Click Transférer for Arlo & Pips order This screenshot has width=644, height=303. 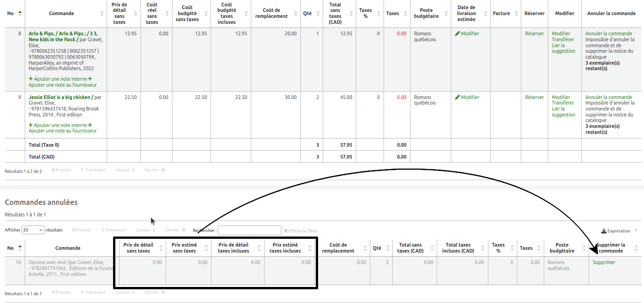click(x=563, y=39)
